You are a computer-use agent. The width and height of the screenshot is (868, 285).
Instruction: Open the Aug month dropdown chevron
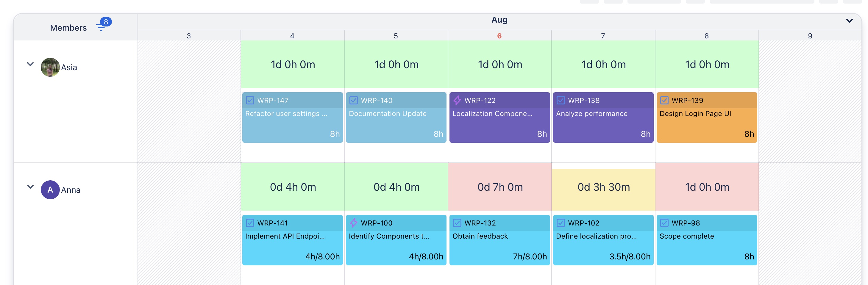point(849,21)
